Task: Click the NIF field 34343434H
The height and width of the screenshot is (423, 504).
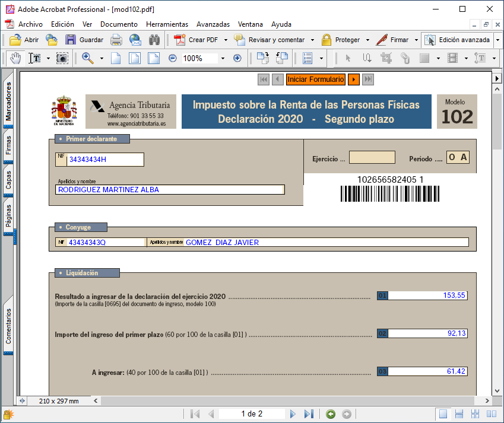Action: click(105, 160)
